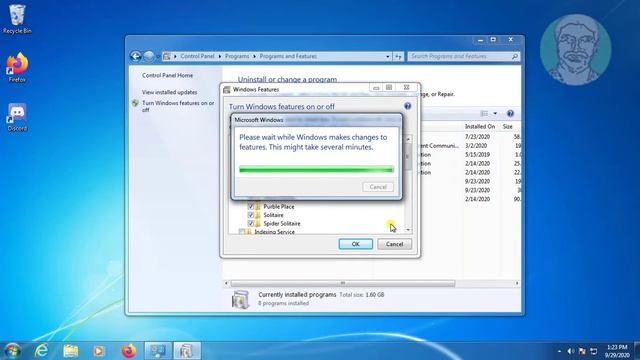This screenshot has height=360, width=640.
Task: Open View installed updates link
Action: [x=169, y=92]
